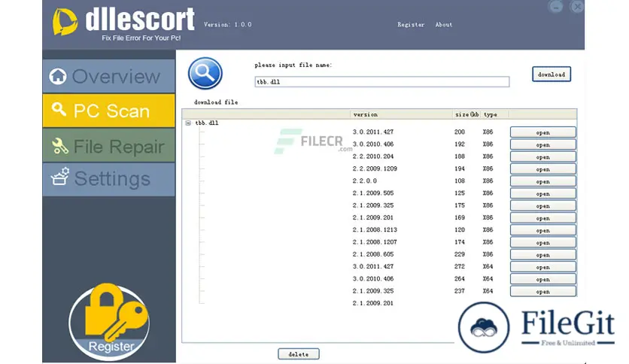Open the 200 KB X86 3.0.2011.427 file
The image size is (629, 364).
click(x=542, y=132)
